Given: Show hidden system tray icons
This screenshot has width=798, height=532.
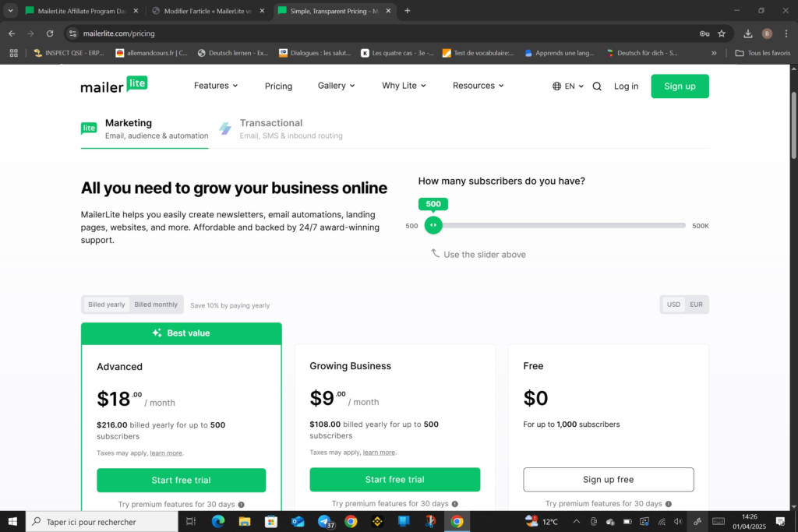Looking at the screenshot, I should click(x=576, y=521).
